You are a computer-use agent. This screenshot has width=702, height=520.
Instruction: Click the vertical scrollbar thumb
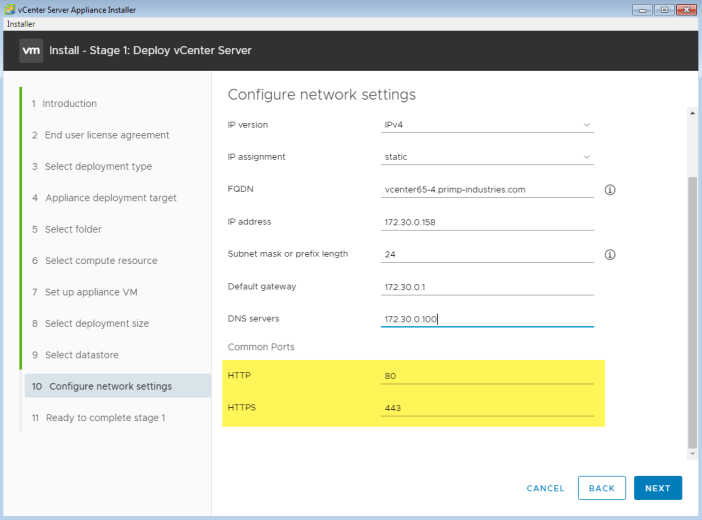point(692,312)
